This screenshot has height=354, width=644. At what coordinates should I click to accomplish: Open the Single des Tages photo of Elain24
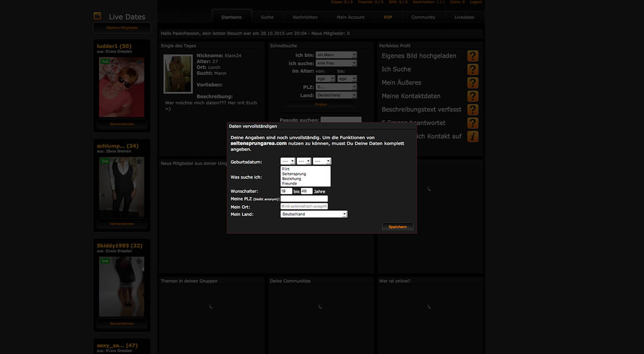[178, 73]
